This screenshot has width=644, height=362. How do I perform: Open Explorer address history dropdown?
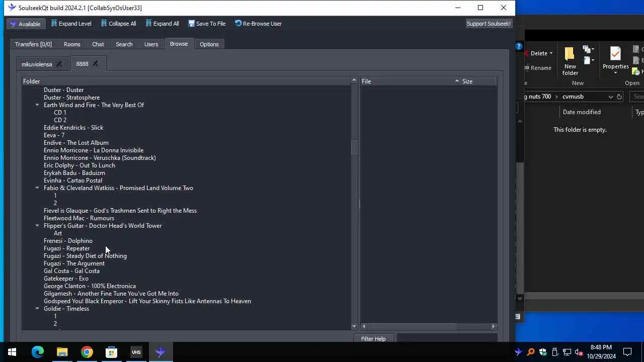611,97
